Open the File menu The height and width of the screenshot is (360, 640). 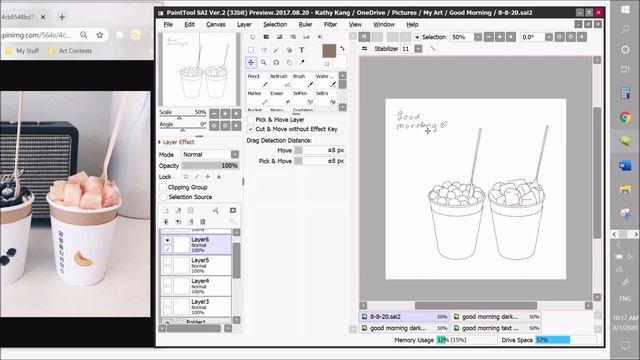click(168, 24)
